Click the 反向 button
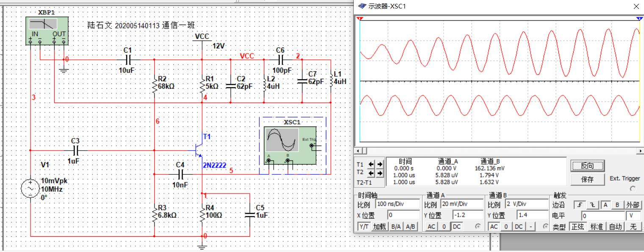The width and height of the screenshot is (644, 252). pos(587,165)
